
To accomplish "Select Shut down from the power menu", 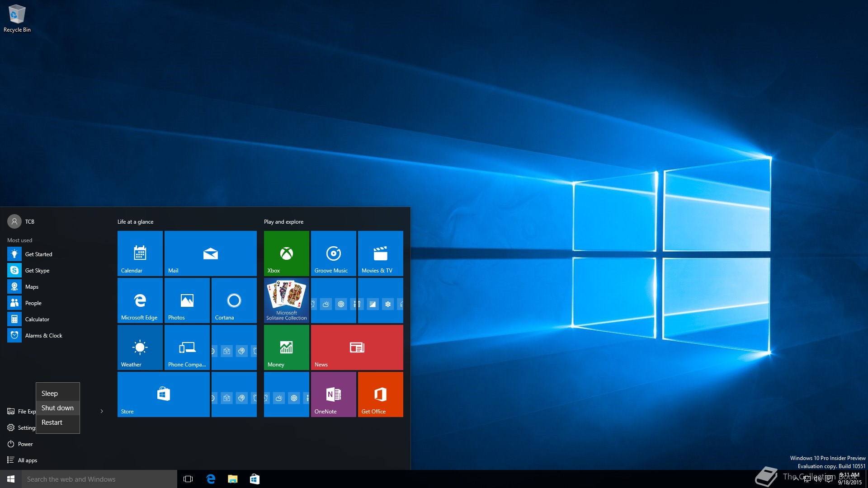I will coord(57,408).
